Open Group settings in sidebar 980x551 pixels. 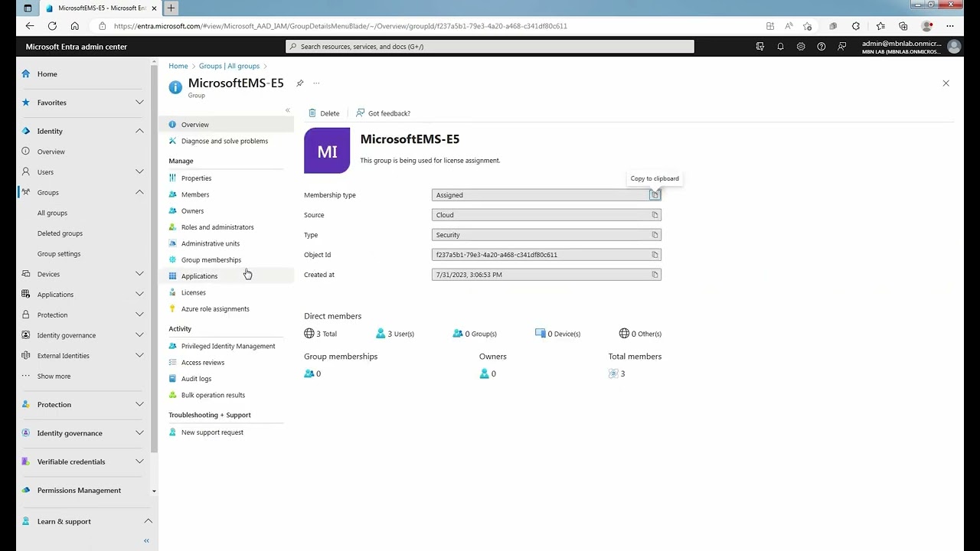[x=59, y=254]
